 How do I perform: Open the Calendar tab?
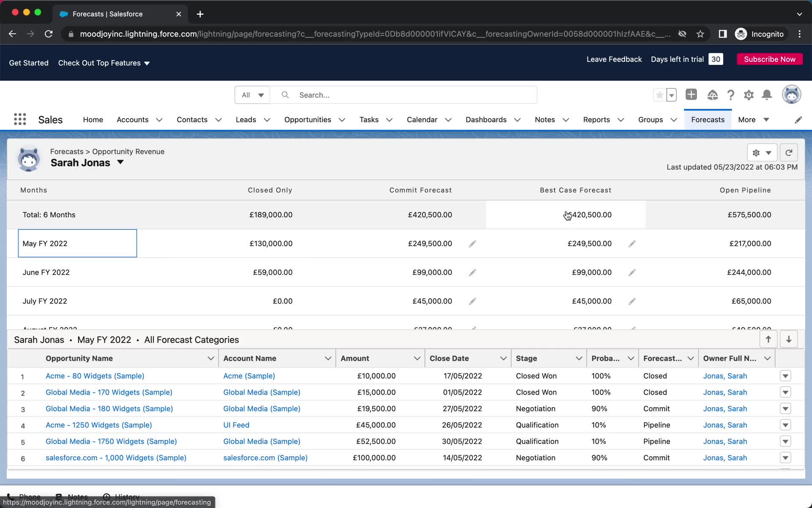click(x=422, y=120)
